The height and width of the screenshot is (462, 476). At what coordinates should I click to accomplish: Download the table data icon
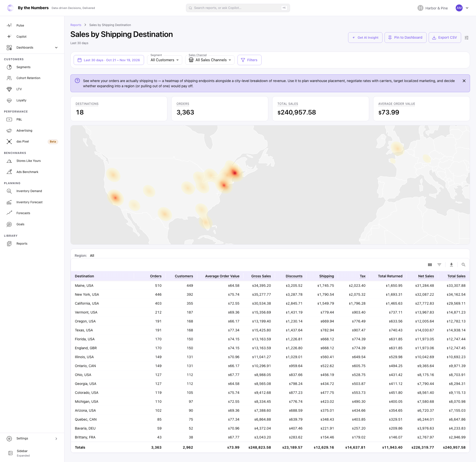point(451,265)
